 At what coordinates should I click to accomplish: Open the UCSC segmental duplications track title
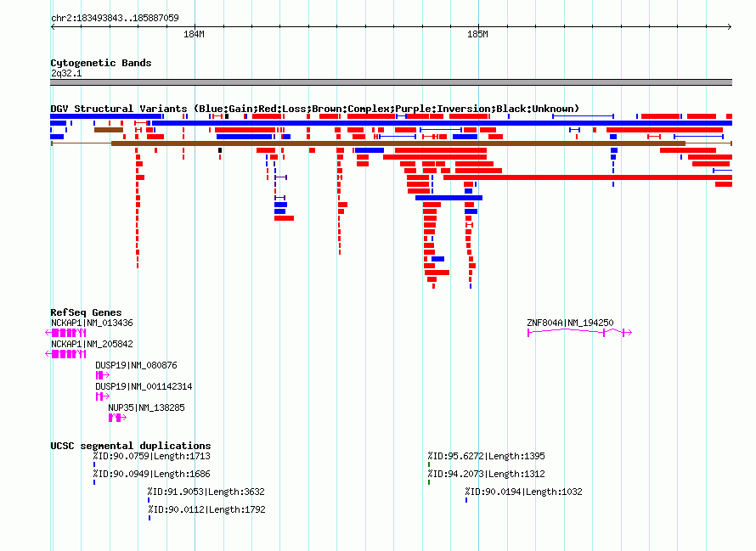pyautogui.click(x=131, y=446)
